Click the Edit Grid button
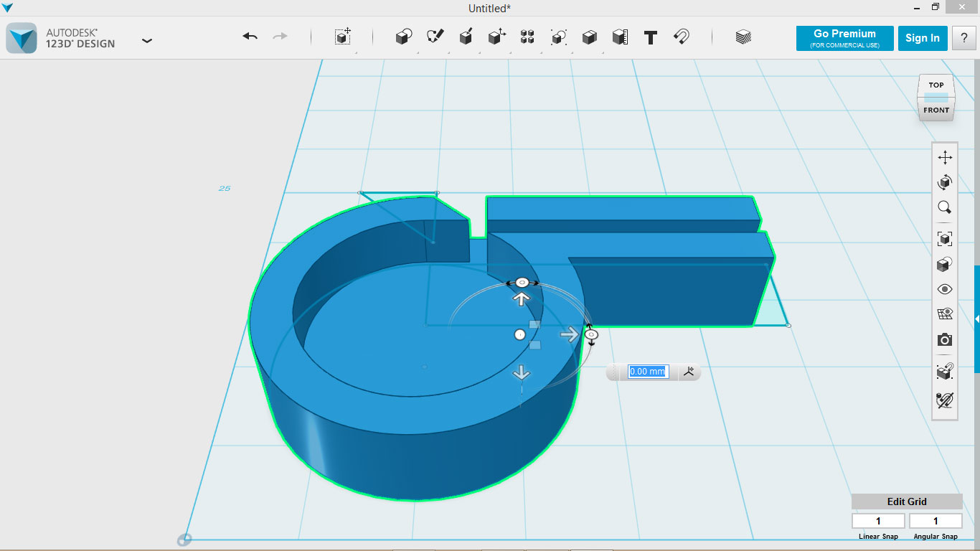 [907, 501]
